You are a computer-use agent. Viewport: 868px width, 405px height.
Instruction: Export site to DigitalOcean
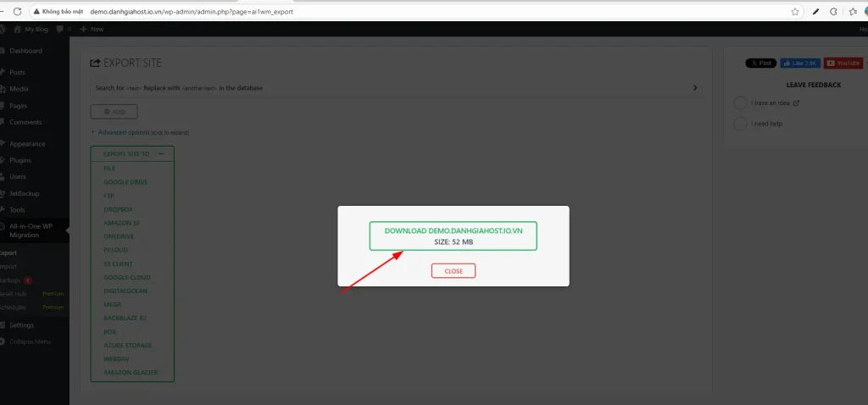[x=125, y=291]
